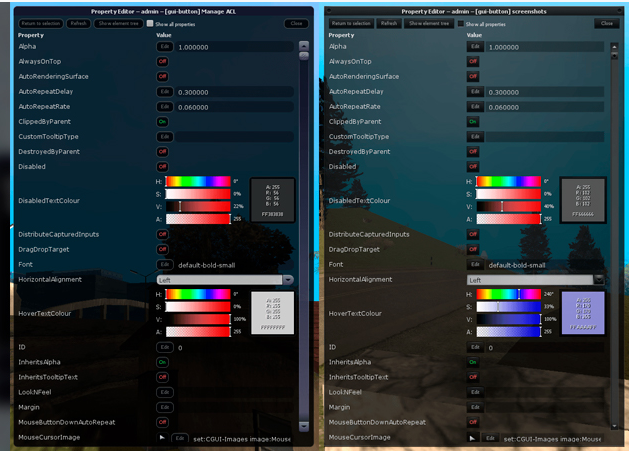The height and width of the screenshot is (451, 629).
Task: Click scroll-down arrow in Manage ACL editor
Action: pyautogui.click(x=304, y=427)
